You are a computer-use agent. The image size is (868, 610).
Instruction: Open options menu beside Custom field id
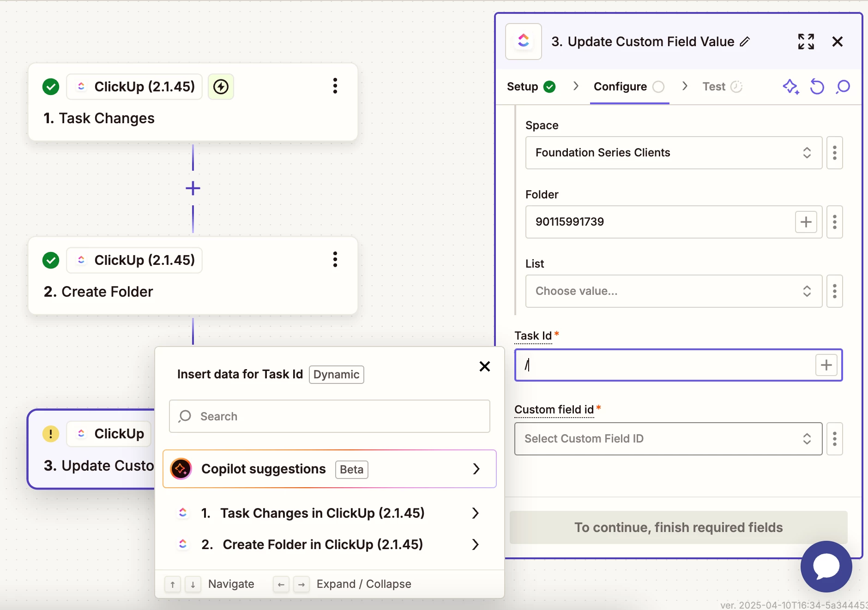click(835, 439)
